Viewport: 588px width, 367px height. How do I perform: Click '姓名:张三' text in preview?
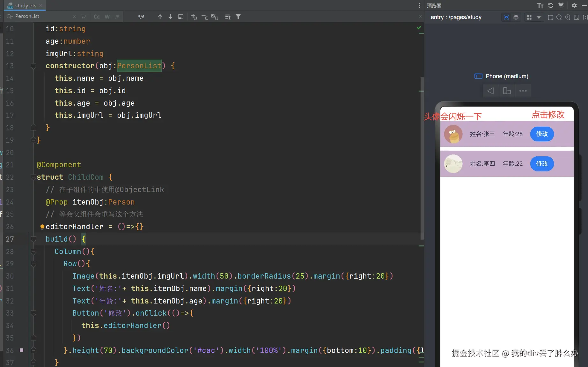(482, 134)
